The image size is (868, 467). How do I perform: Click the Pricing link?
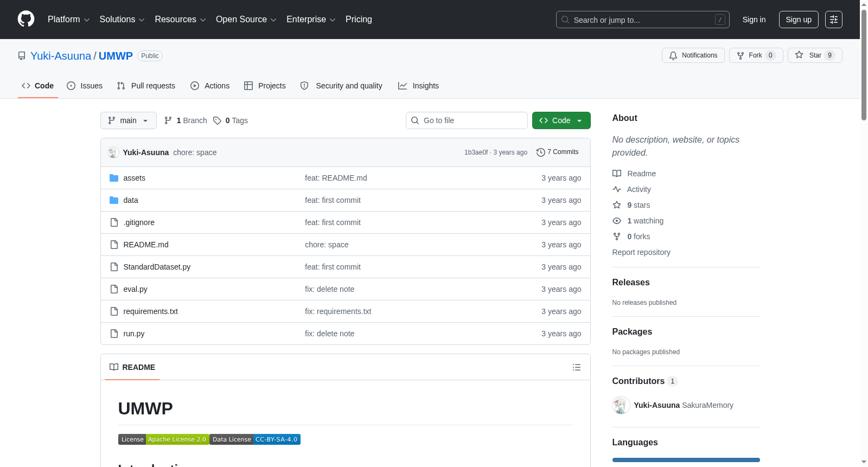359,20
